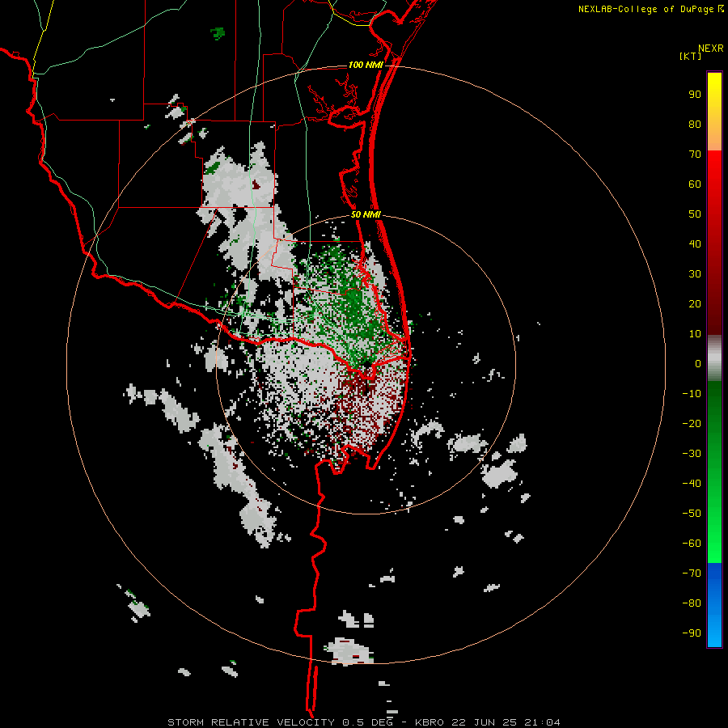Click the 30 value on velocity scale
Viewport: 728px width, 728px height.
click(x=695, y=274)
